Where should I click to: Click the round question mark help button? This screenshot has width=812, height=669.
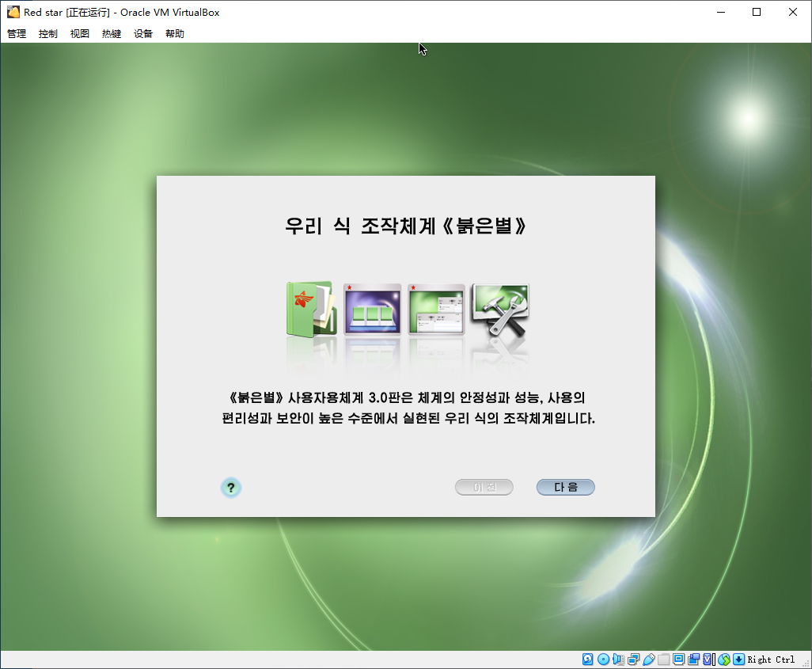tap(231, 488)
